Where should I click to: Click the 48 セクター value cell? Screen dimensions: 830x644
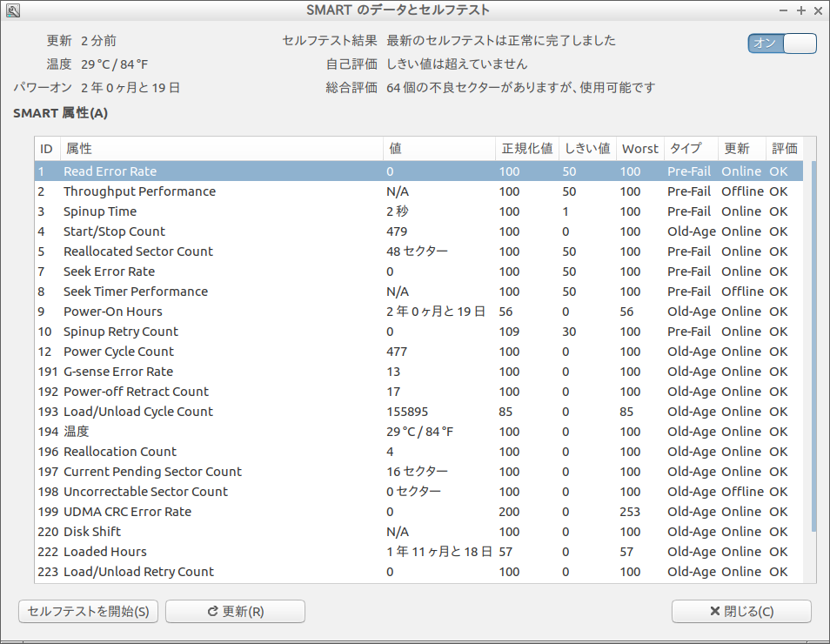(x=417, y=252)
